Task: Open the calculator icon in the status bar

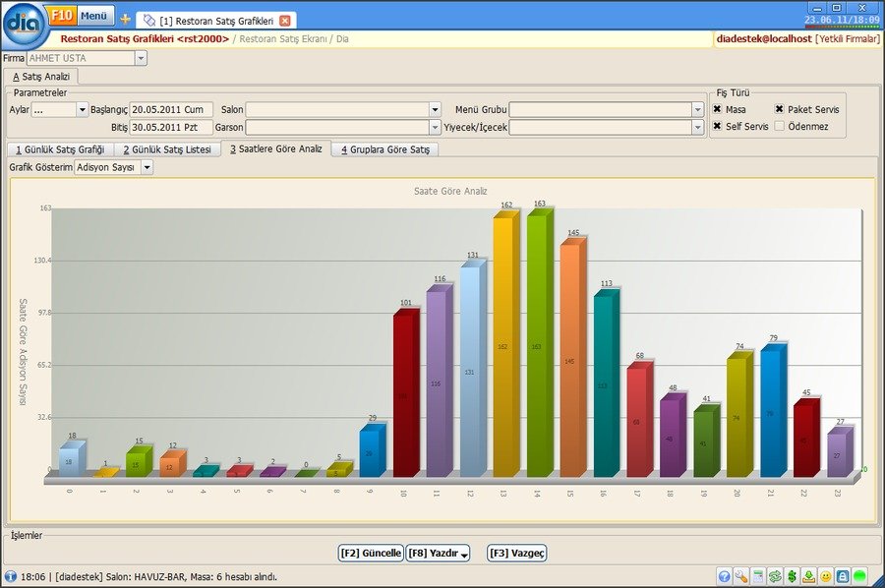Action: [x=758, y=576]
